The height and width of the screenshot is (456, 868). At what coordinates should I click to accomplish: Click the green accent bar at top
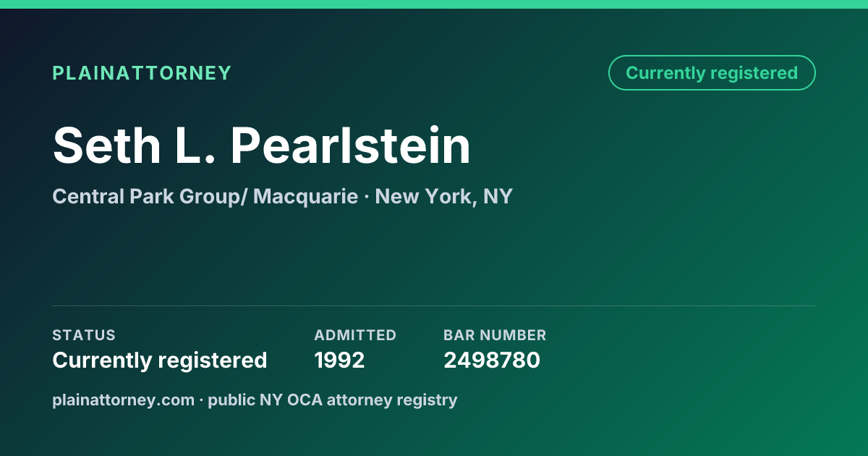(x=434, y=4)
